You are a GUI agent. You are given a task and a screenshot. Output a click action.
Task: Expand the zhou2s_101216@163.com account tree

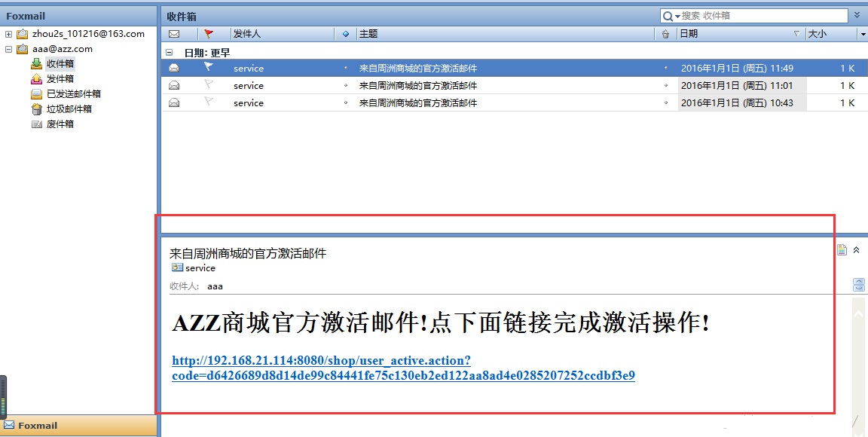pos(8,34)
